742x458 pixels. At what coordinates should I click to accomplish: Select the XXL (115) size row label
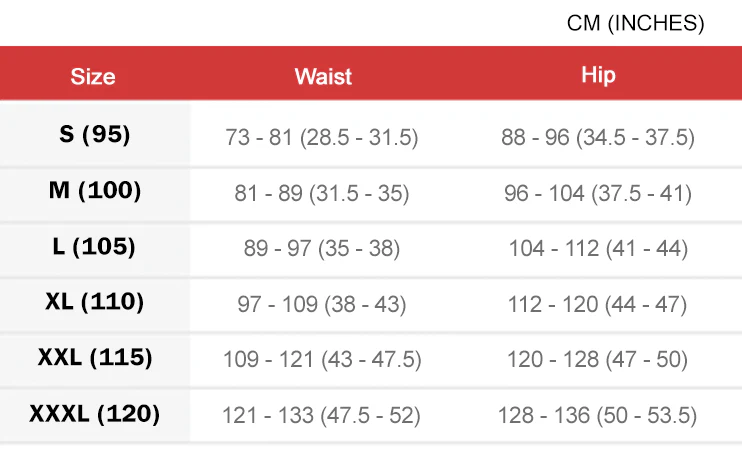coord(95,357)
